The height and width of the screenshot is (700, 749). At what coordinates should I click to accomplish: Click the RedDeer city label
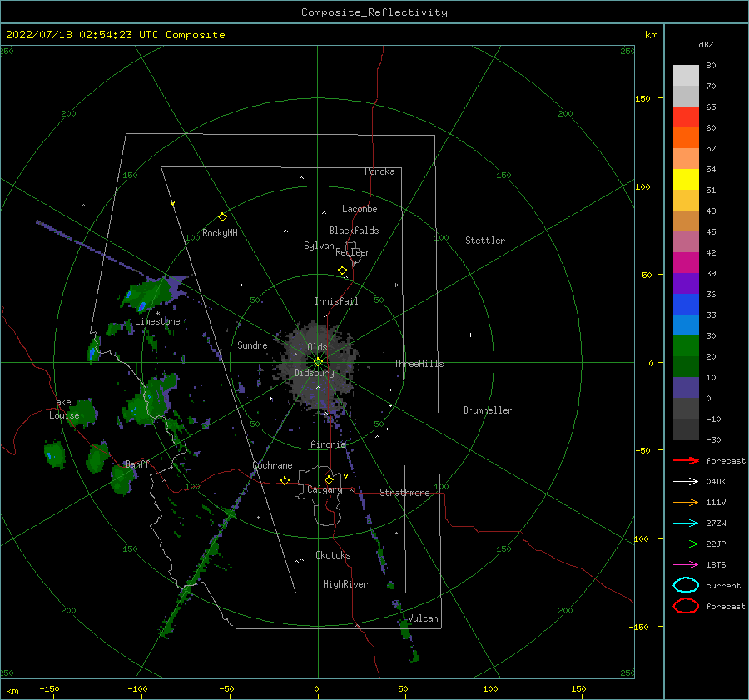click(353, 252)
